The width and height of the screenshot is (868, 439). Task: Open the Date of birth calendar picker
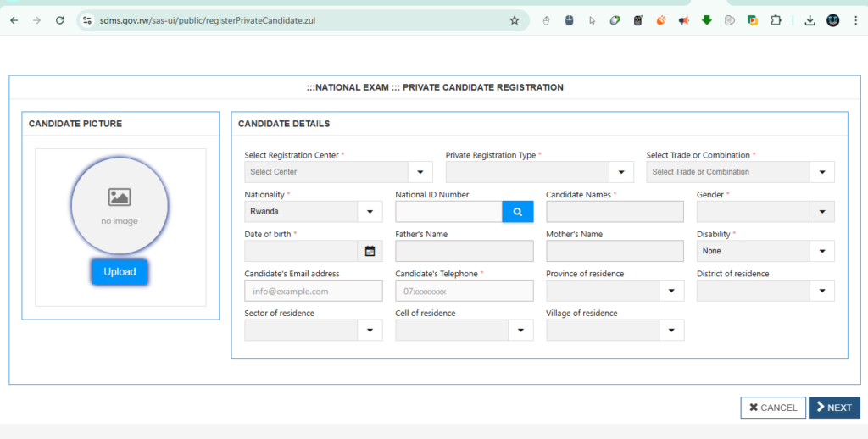click(370, 251)
